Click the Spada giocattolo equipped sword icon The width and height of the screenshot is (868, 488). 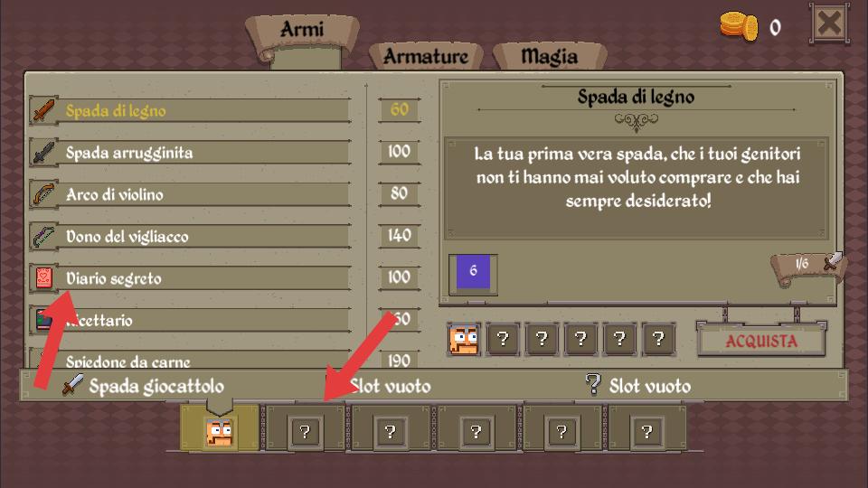pos(72,385)
